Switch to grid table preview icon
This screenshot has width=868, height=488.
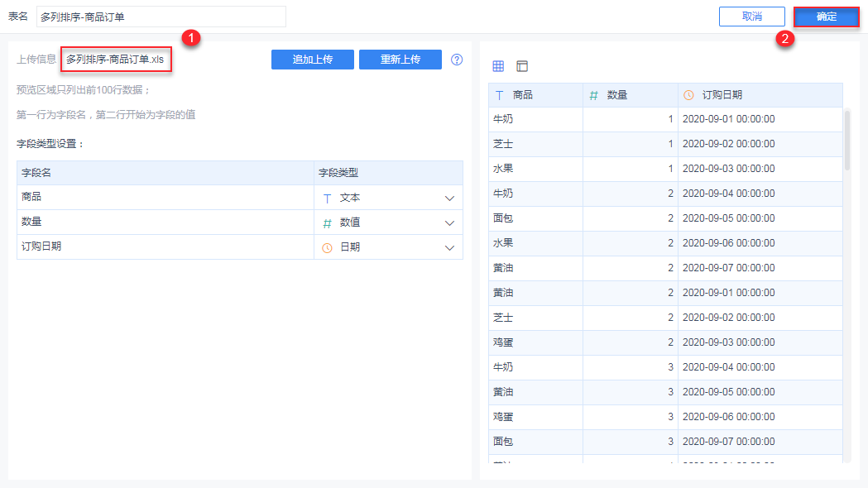[x=498, y=66]
